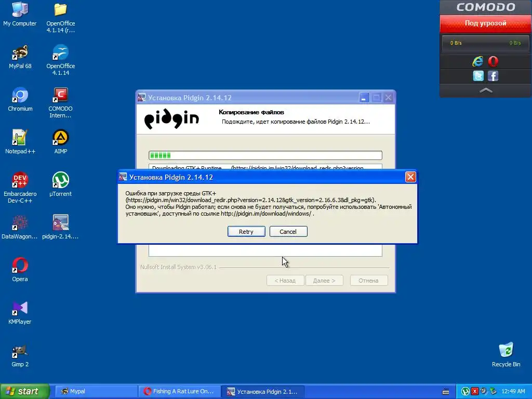Select the KMPlayer desktop icon

point(20,313)
